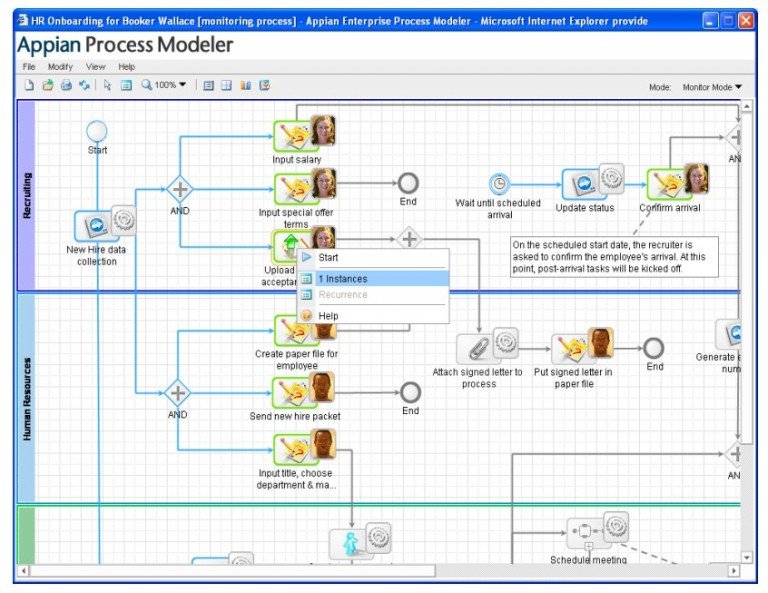This screenshot has height=593, width=768.
Task: Click the Send new hire packet label
Action: [x=295, y=416]
